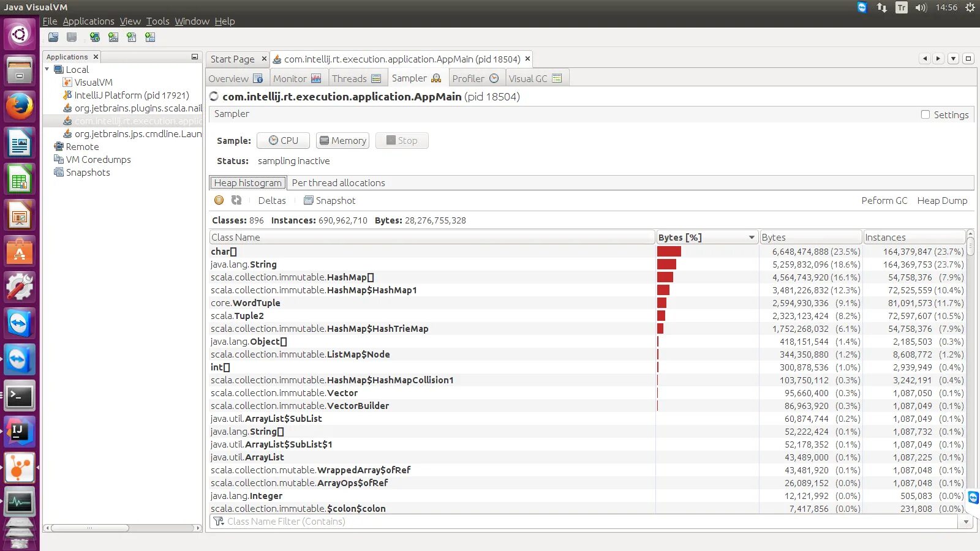Open System Monitor launcher icon
The height and width of the screenshot is (551, 980).
pos(20,503)
